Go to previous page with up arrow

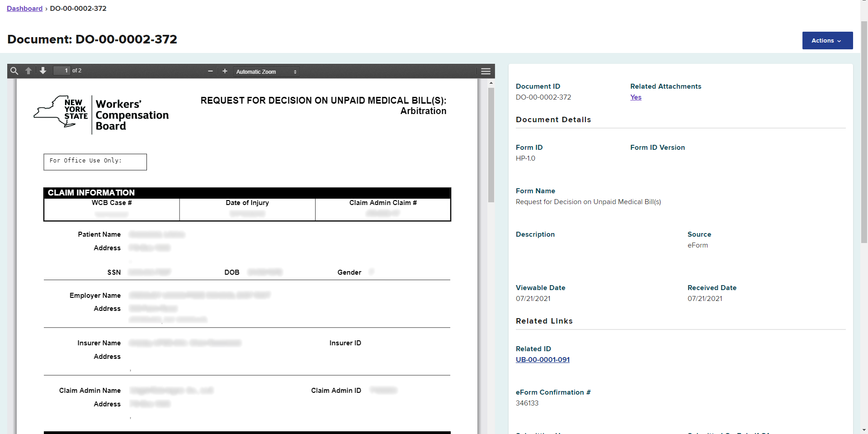tap(28, 71)
